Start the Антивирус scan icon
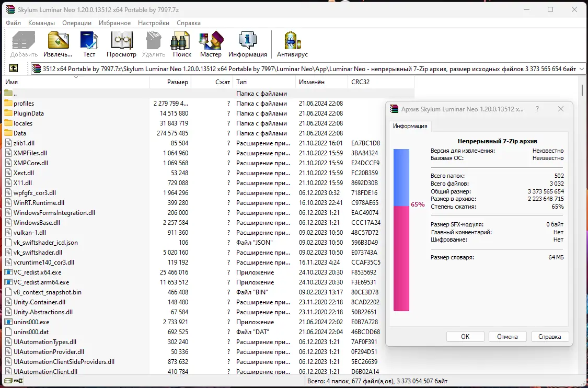 point(292,40)
